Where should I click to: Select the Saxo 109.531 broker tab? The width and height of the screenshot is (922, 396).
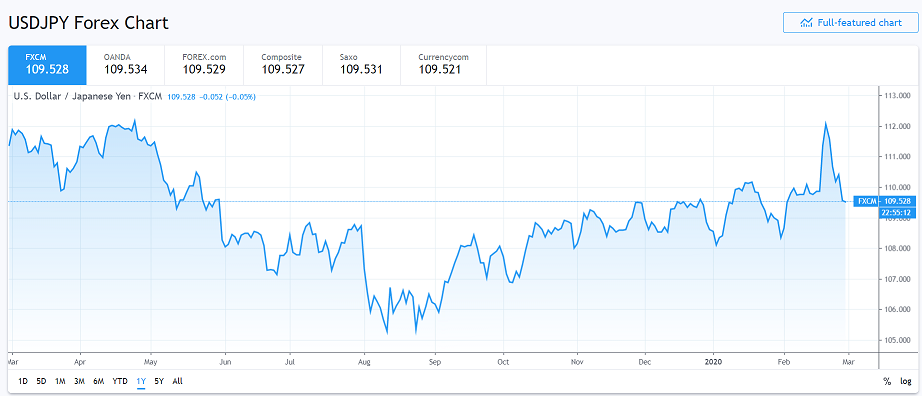click(362, 65)
